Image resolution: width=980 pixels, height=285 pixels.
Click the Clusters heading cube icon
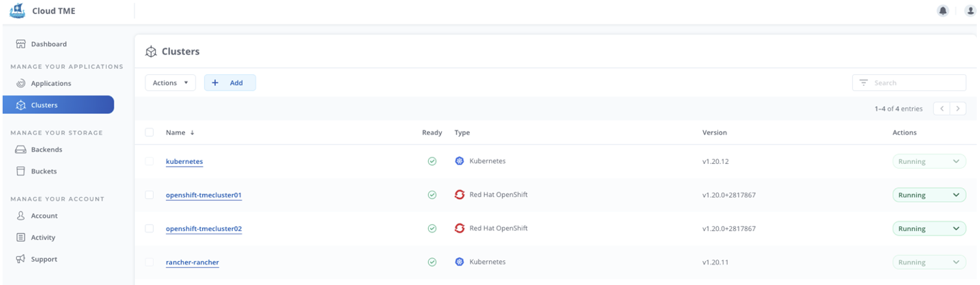point(151,51)
